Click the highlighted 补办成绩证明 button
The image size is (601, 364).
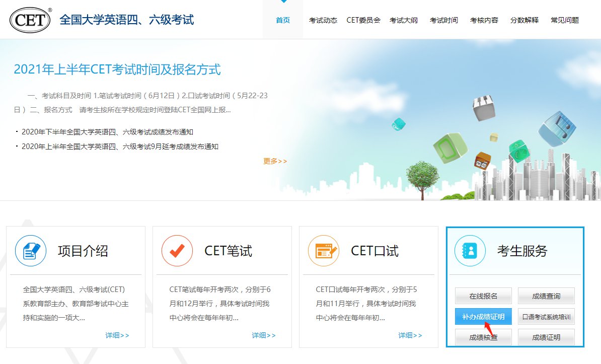483,316
